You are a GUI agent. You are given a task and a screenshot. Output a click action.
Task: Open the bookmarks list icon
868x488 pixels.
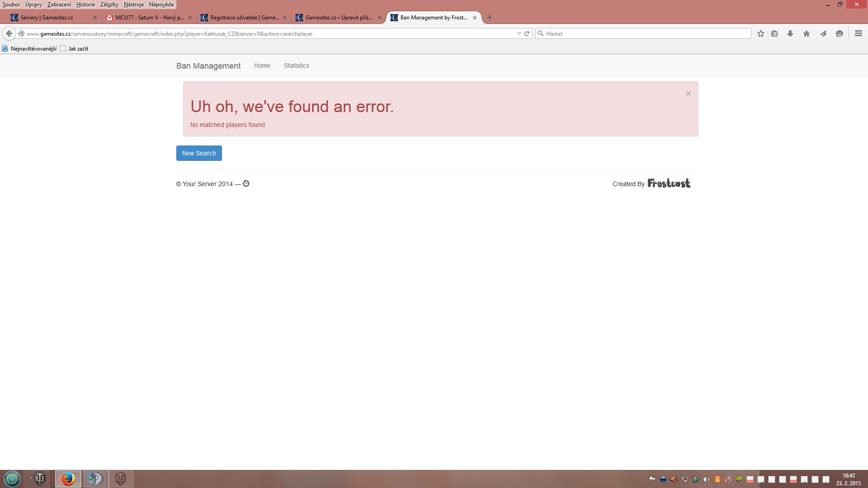[x=774, y=33]
